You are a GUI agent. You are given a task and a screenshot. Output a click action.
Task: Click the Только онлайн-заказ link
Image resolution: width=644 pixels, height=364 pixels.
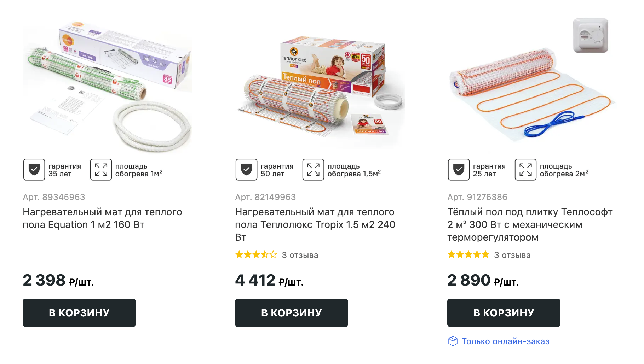(505, 341)
